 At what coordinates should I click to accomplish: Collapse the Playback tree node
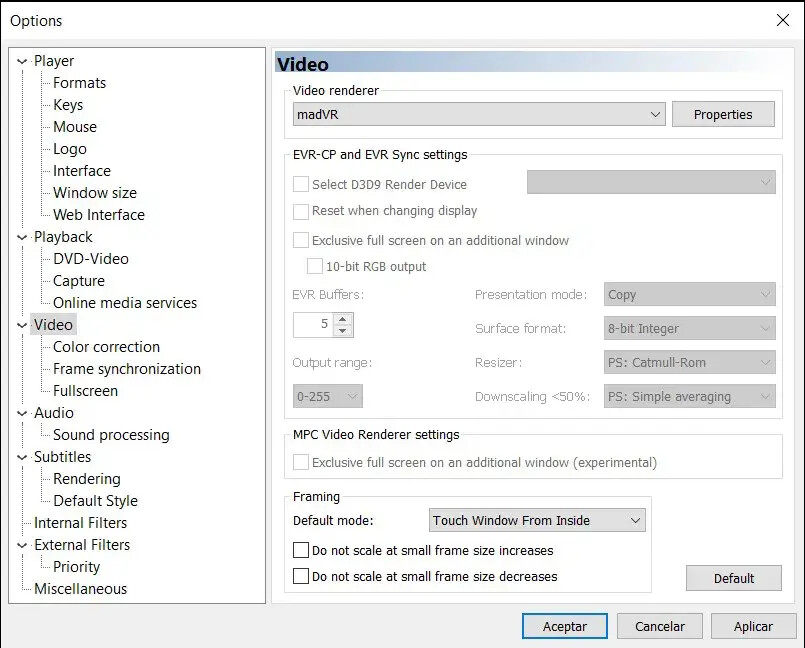(x=22, y=238)
